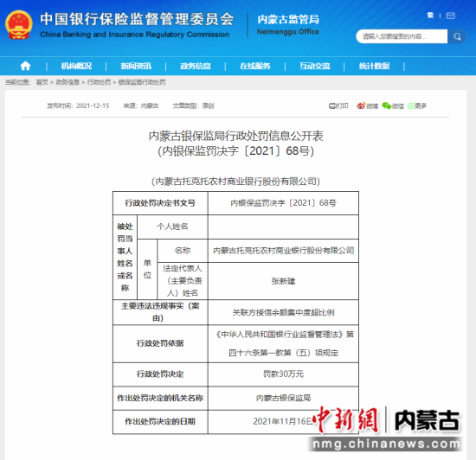Click into the search input field

(402, 36)
